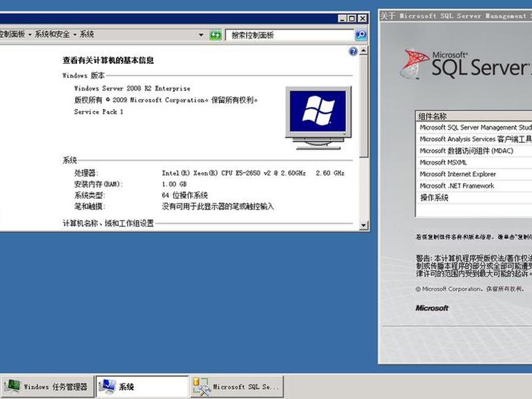Click the vertical scrollbar thumb in System window

tap(363, 106)
